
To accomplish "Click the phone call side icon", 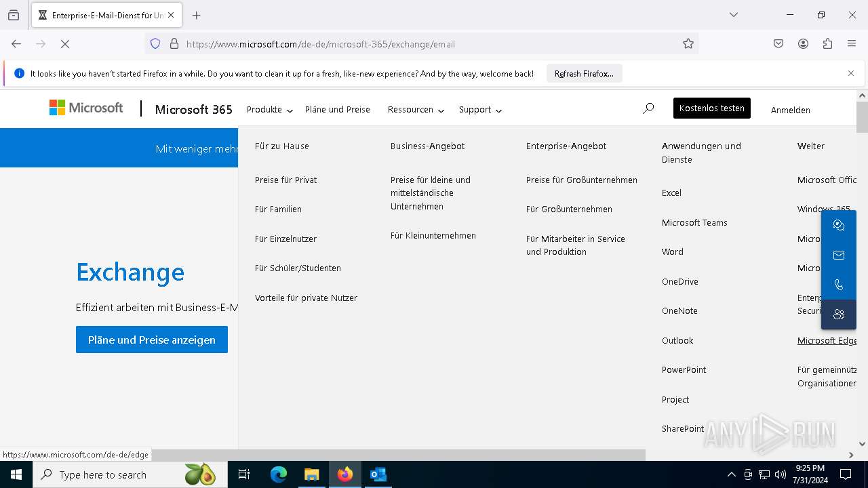I will click(x=839, y=285).
